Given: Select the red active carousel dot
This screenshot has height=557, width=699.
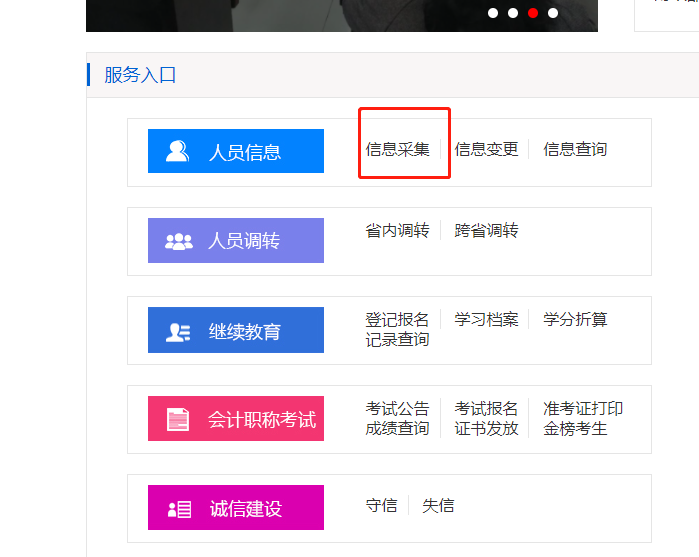Looking at the screenshot, I should coord(533,13).
